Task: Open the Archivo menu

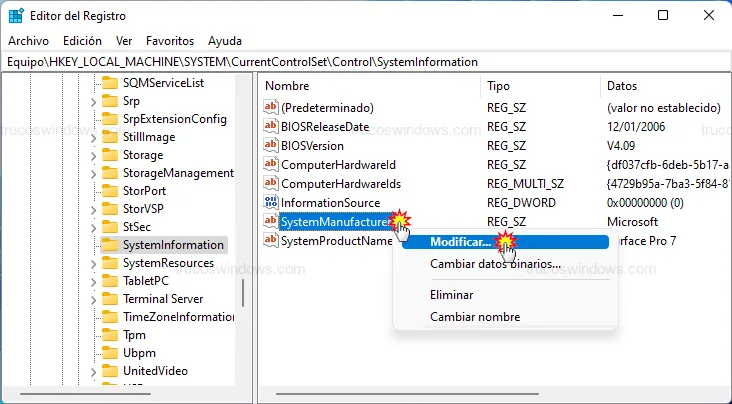Action: (28, 41)
